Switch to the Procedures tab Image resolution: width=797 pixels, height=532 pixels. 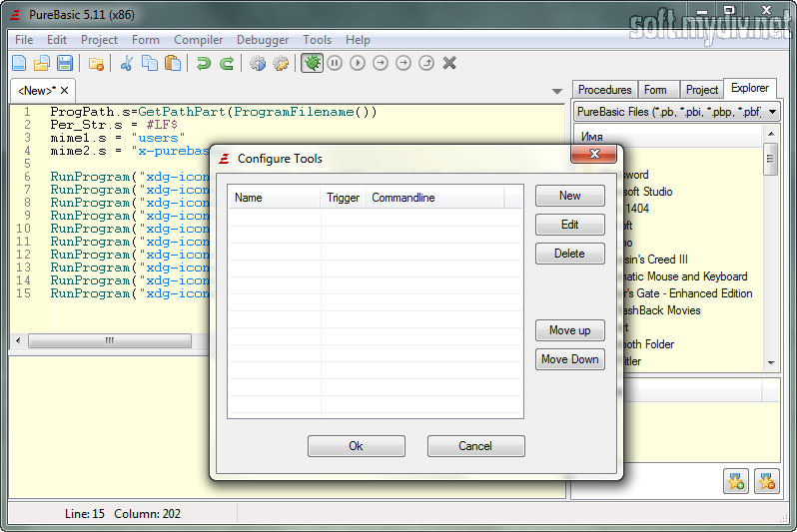pyautogui.click(x=605, y=90)
